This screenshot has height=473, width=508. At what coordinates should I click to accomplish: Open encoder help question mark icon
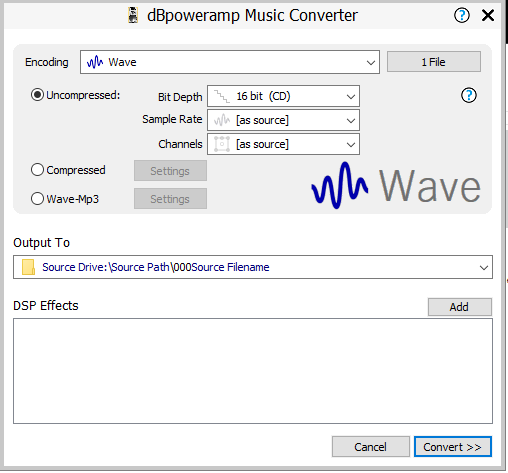(469, 96)
